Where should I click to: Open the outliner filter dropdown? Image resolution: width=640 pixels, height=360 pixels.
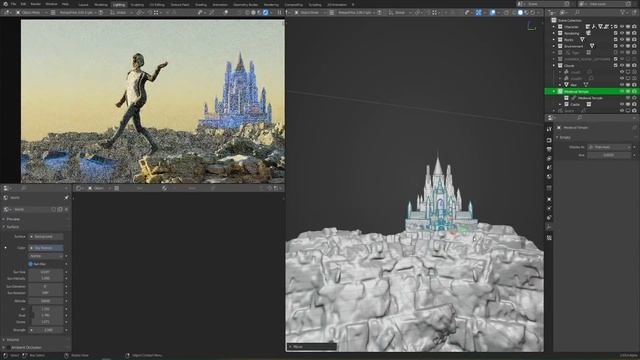click(624, 13)
